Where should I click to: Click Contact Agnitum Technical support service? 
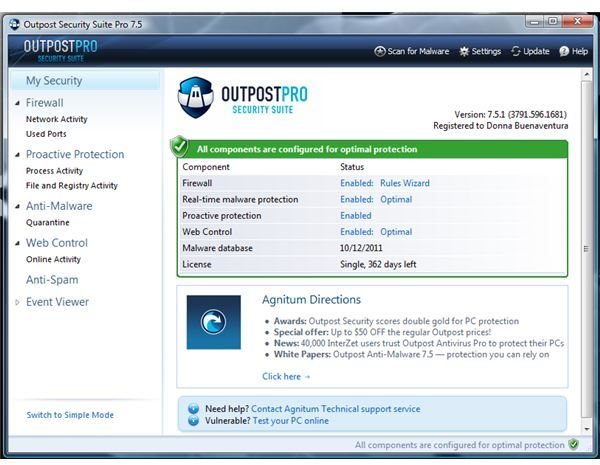336,409
